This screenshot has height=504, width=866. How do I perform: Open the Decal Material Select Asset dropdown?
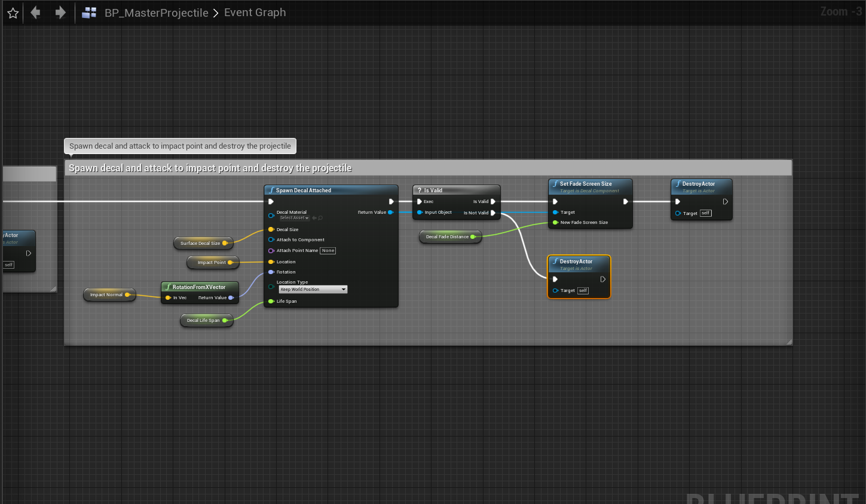tap(294, 218)
